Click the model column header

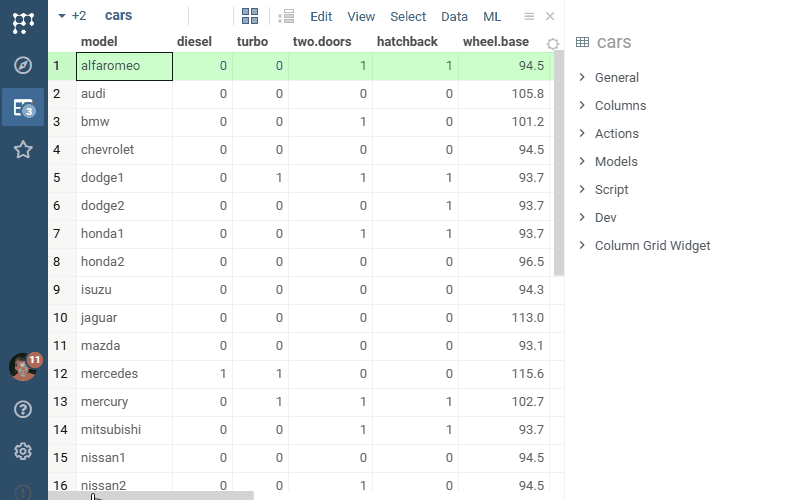[99, 41]
